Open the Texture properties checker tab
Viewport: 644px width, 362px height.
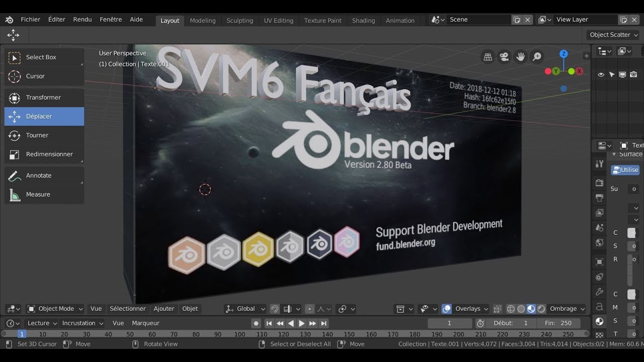coord(599,335)
